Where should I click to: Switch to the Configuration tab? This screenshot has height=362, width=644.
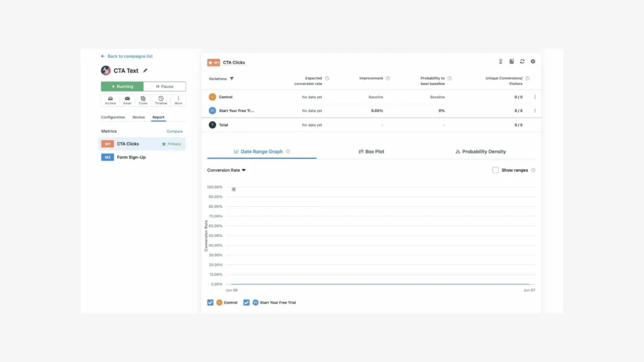pos(113,117)
